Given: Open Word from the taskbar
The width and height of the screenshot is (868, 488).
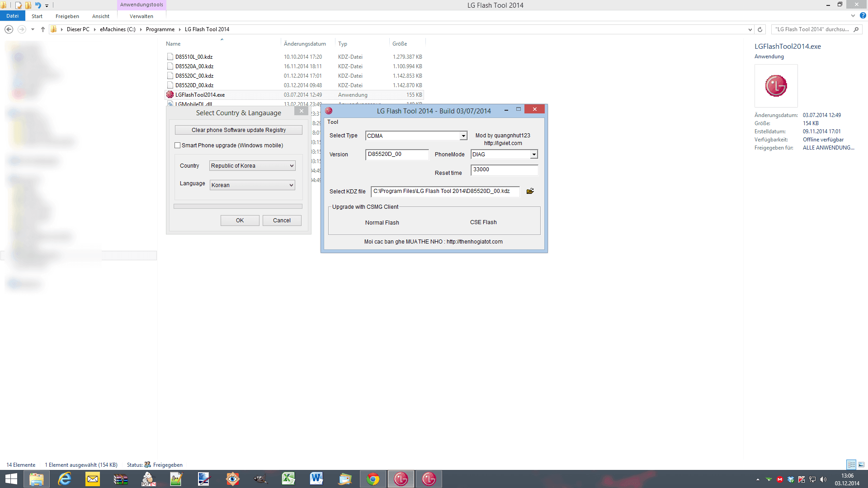Looking at the screenshot, I should click(x=316, y=479).
